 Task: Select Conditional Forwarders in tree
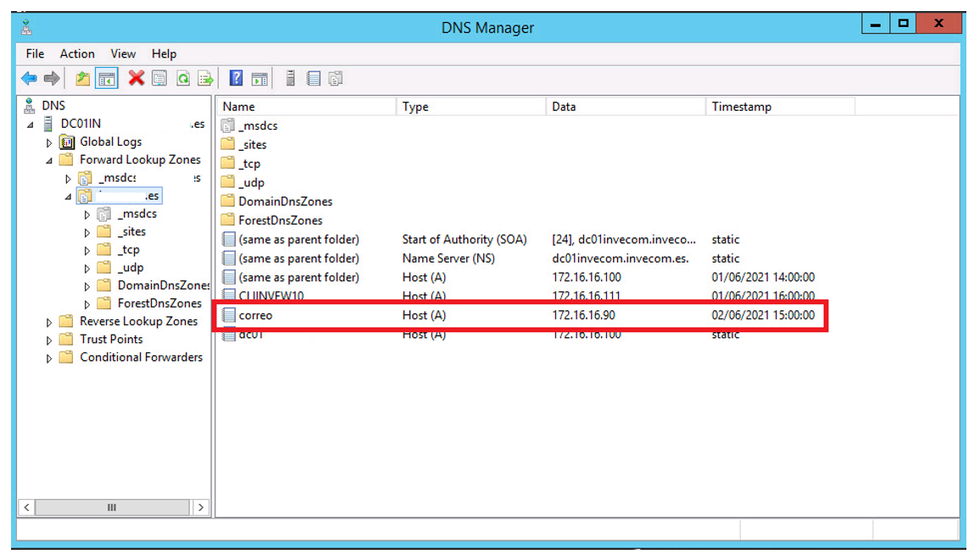141,357
